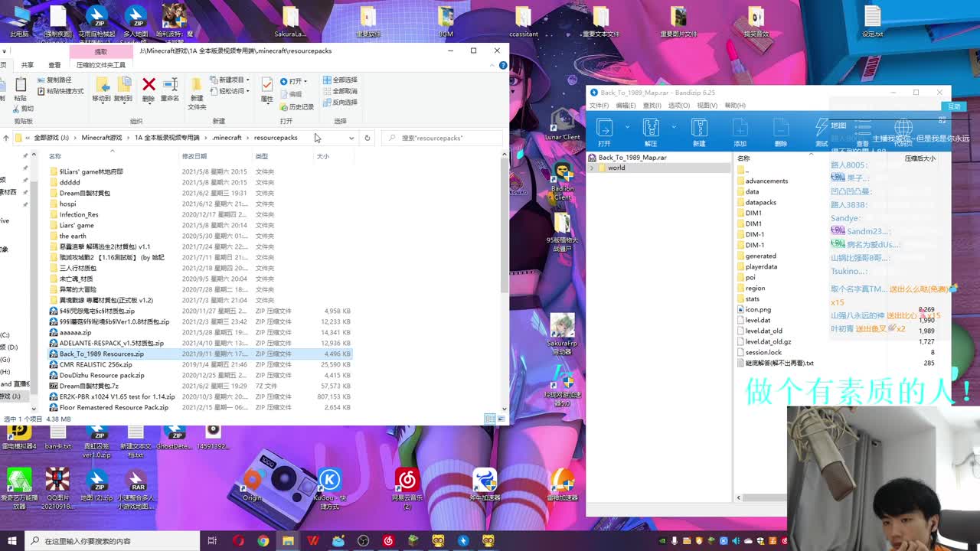Click the Copy To icon in Explorer ribbon
Viewport: 980px width, 551px height.
click(x=123, y=84)
